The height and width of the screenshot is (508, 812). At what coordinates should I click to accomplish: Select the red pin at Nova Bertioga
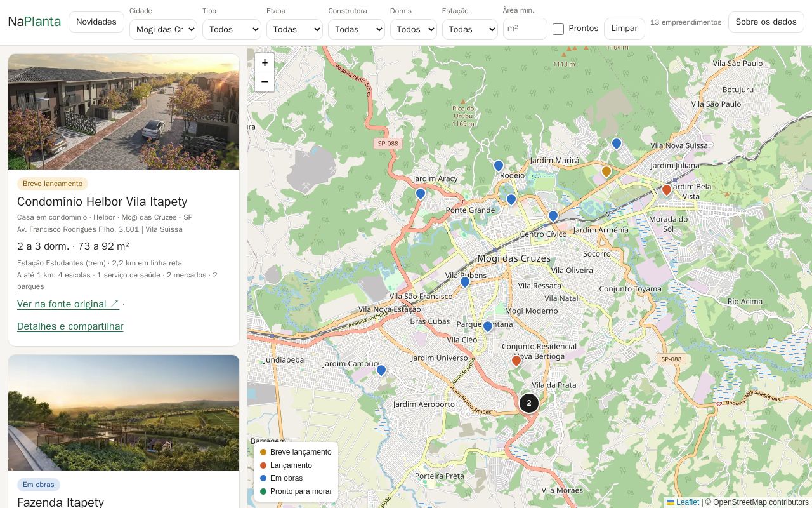[x=516, y=361]
